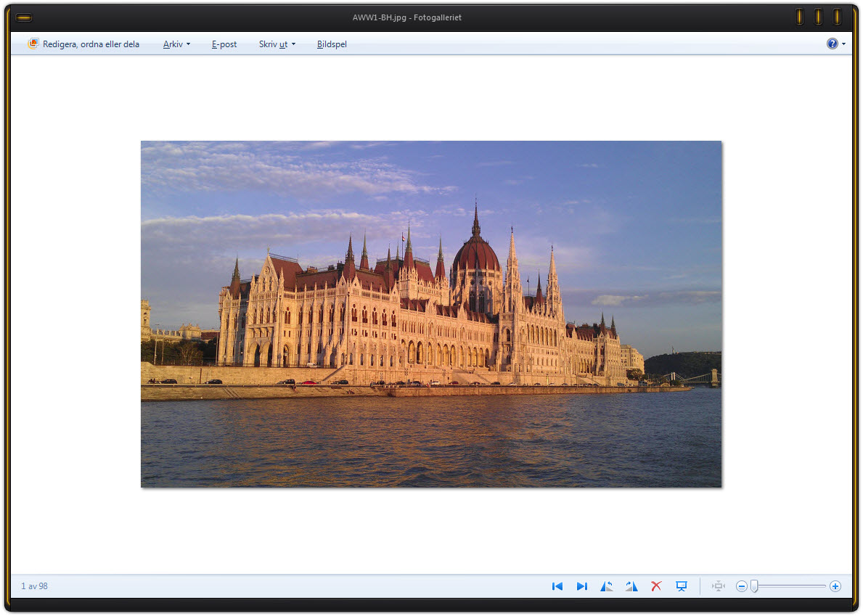The width and height of the screenshot is (863, 616).
Task: Click the window menu button in title bar
Action: point(24,17)
